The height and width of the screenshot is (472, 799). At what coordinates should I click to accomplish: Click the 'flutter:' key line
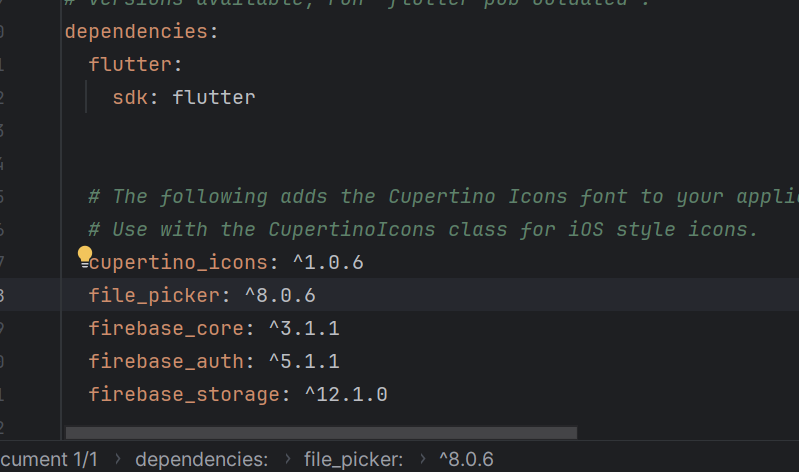135,65
